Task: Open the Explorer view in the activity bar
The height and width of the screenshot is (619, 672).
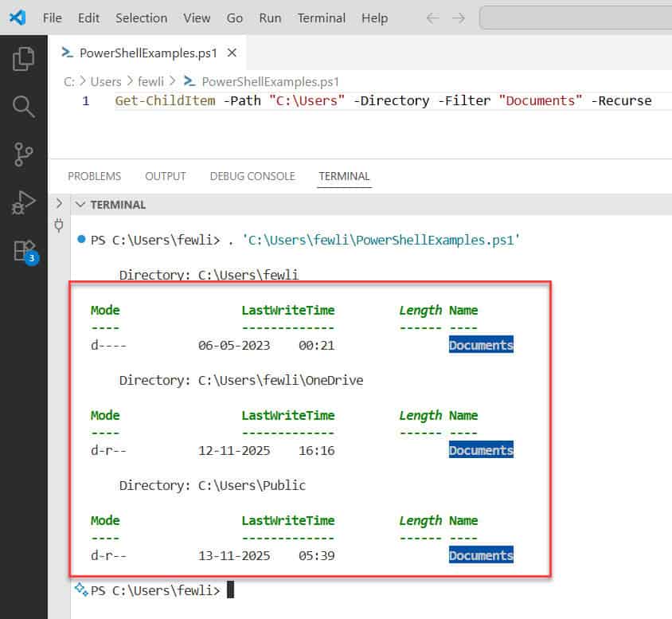Action: pos(23,57)
